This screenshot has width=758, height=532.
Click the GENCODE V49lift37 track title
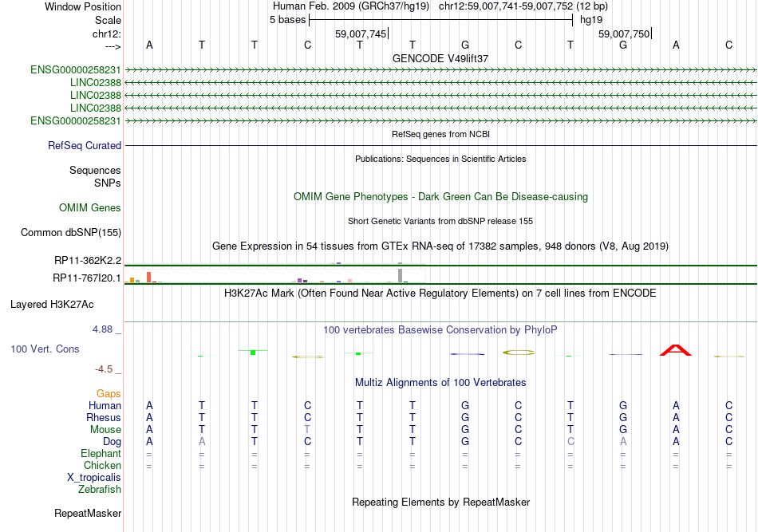[x=440, y=58]
